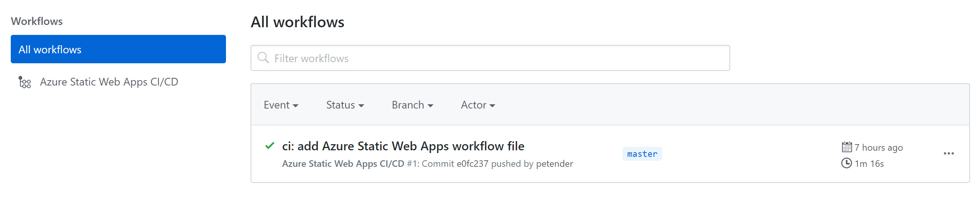This screenshot has height=199, width=980.
Task: Click the '1m 16s' run duration
Action: [869, 164]
